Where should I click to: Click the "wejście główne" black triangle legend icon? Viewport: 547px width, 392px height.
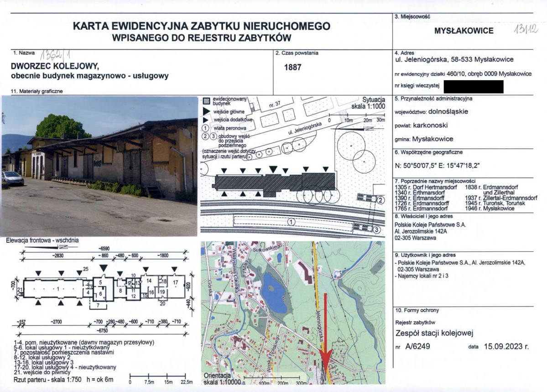click(206, 111)
